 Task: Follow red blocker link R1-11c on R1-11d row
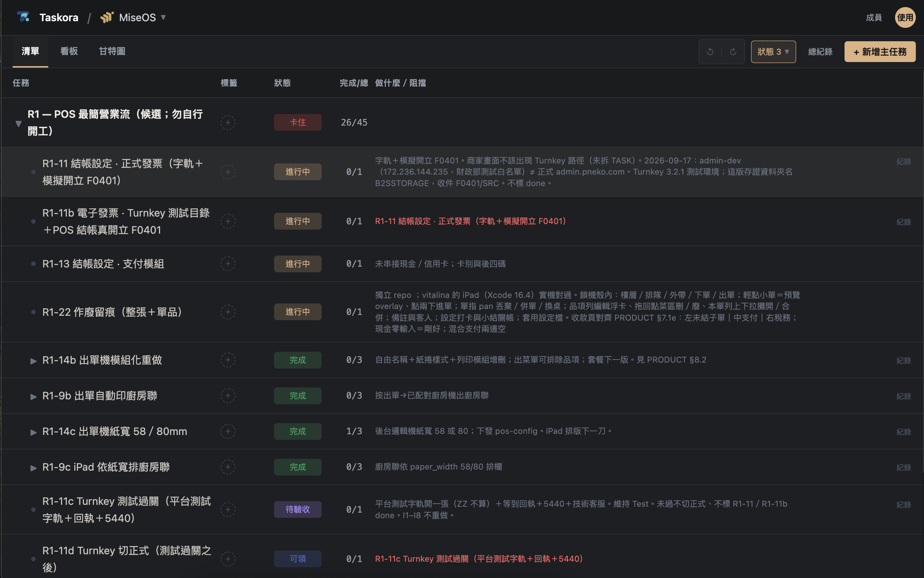(479, 559)
